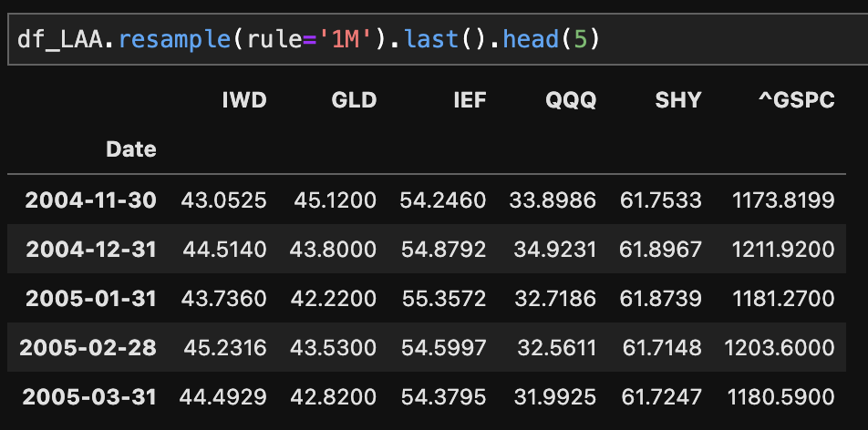This screenshot has height=430, width=868.
Task: Click the IWD value 45.2316
Action: (225, 348)
